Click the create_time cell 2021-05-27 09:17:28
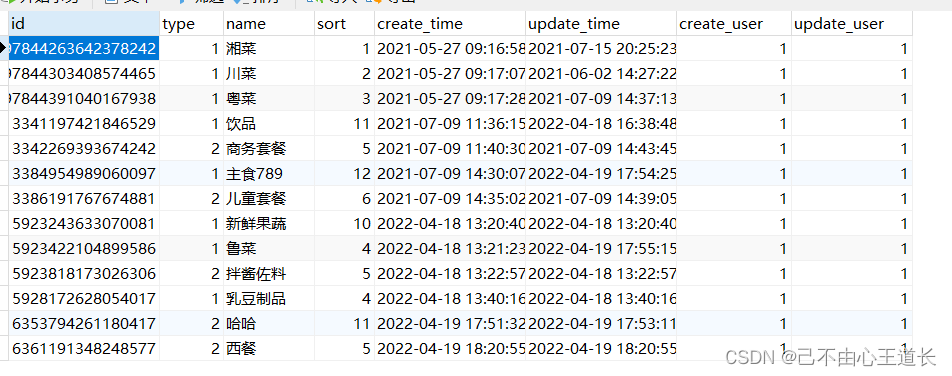This screenshot has height=376, width=952. (450, 98)
